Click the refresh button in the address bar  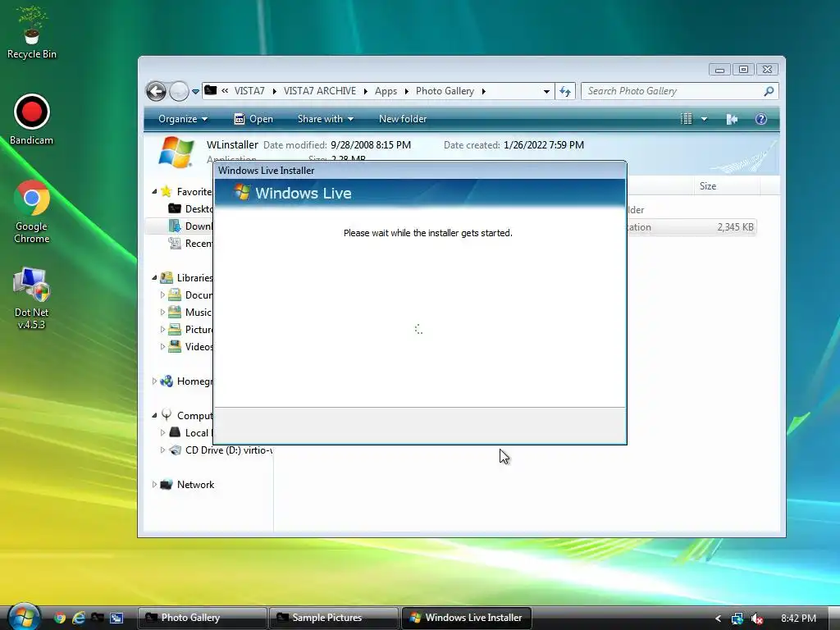coord(565,91)
